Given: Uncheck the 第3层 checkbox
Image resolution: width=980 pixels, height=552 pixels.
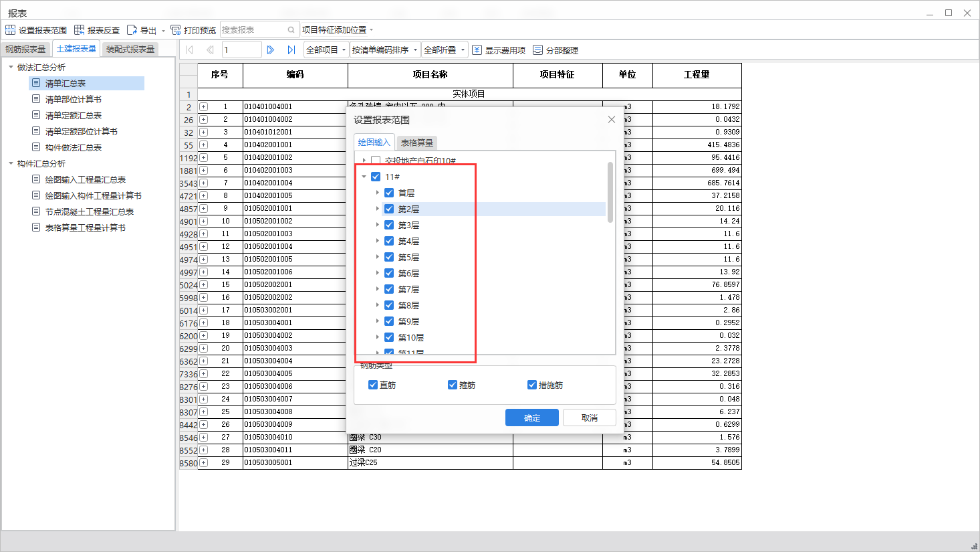Looking at the screenshot, I should (389, 225).
